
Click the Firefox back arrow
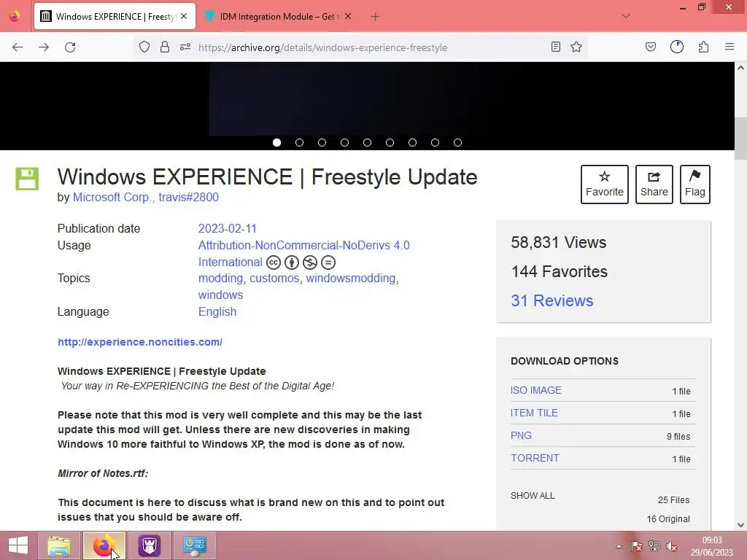point(18,47)
